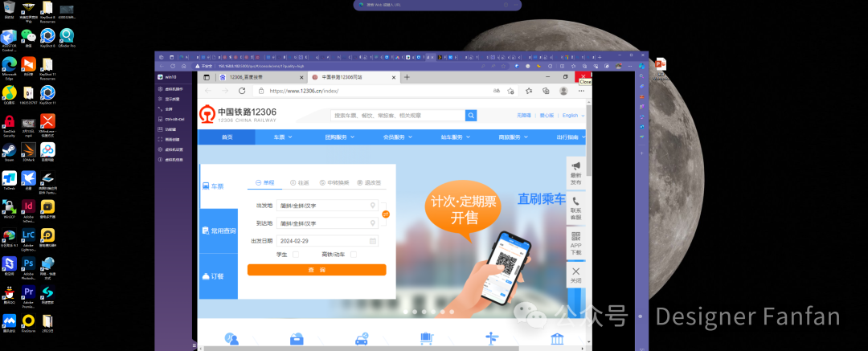The height and width of the screenshot is (351, 868).
Task: Open the calendar picker for the departure date
Action: (x=373, y=240)
